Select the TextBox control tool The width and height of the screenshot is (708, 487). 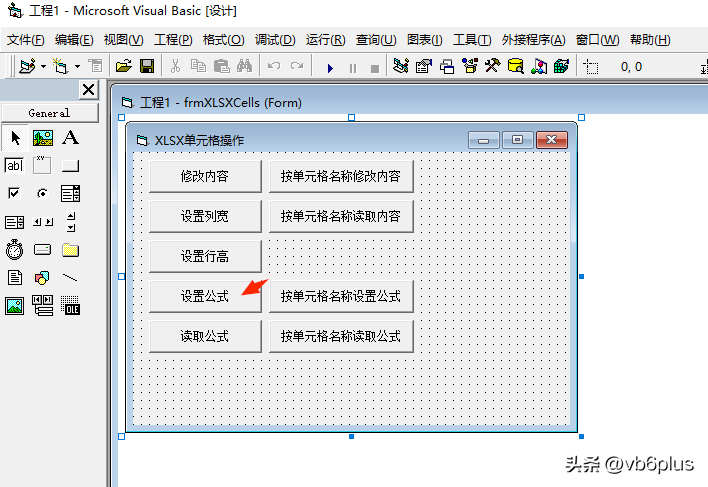(x=14, y=166)
